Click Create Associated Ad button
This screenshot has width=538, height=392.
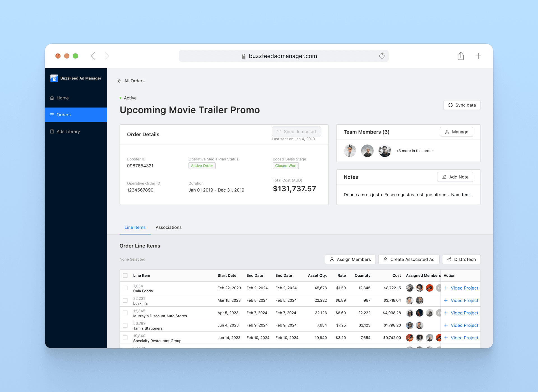(x=409, y=260)
